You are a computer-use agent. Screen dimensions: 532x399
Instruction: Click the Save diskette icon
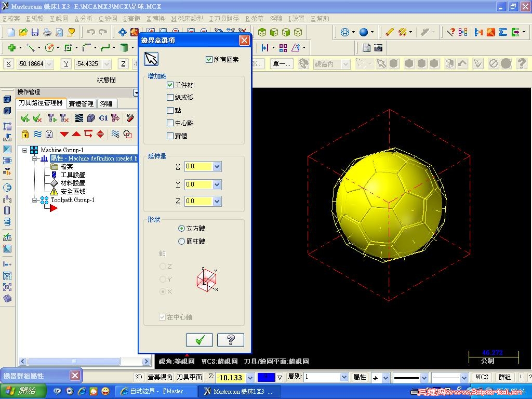pyautogui.click(x=35, y=32)
